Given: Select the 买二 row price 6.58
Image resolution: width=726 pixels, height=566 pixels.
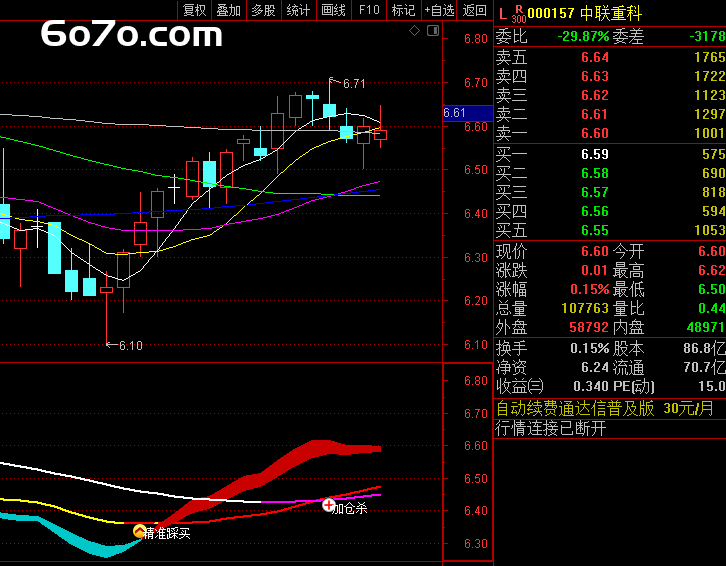Looking at the screenshot, I should (x=595, y=173).
